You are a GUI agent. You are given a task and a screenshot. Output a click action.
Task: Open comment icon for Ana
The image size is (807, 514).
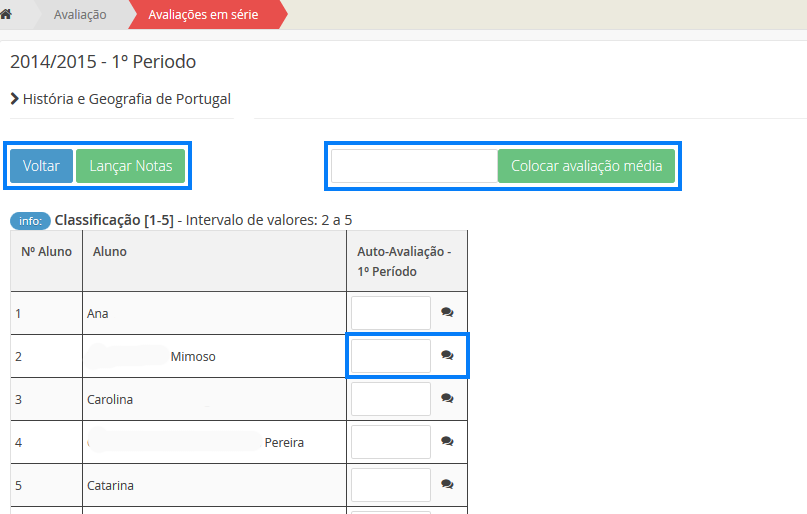447,313
